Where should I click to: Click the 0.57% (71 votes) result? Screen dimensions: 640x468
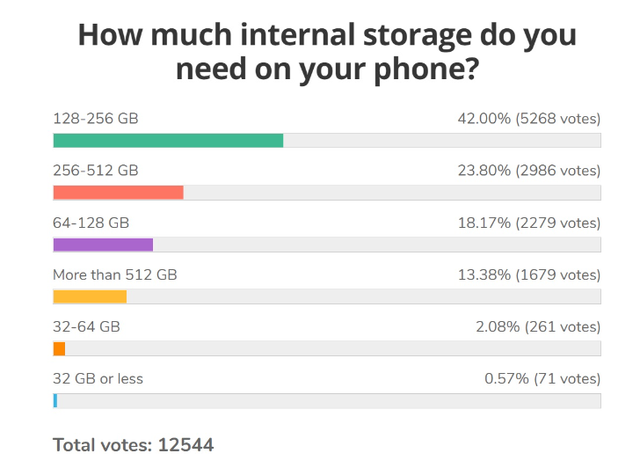(542, 379)
